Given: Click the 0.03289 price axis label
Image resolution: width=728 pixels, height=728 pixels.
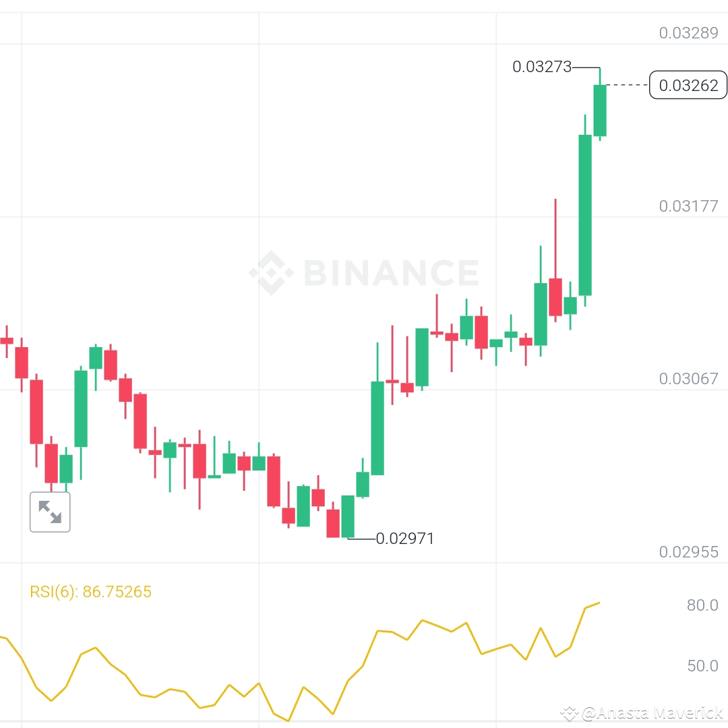Looking at the screenshot, I should point(688,32).
